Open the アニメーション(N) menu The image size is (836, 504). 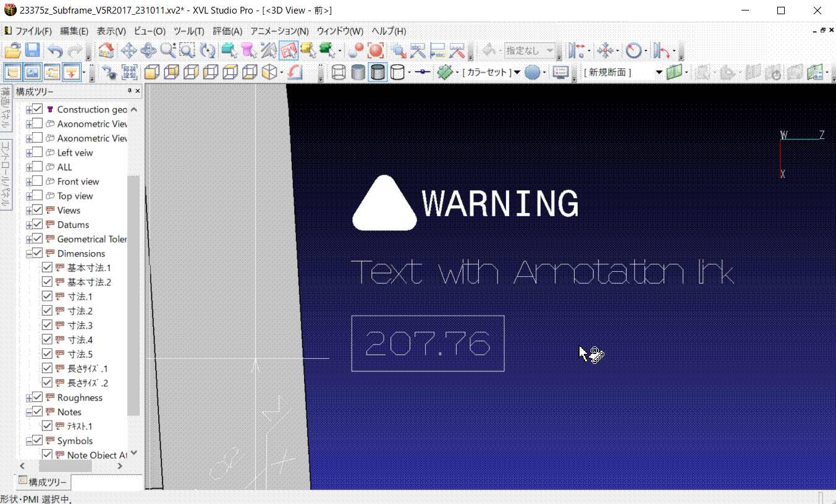tap(279, 31)
